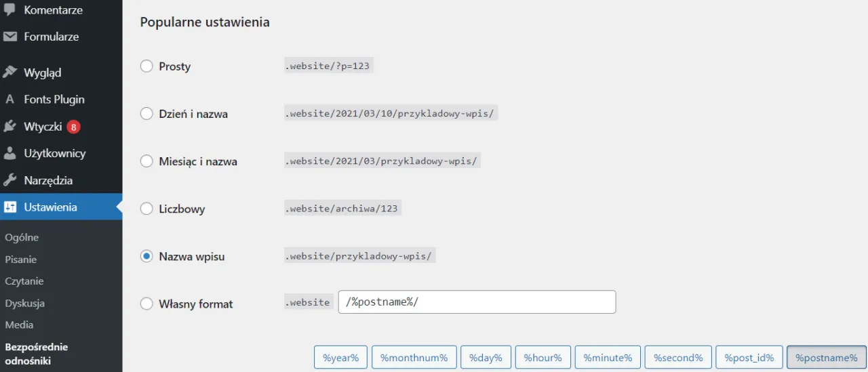Click the .website/2021/03/10/przykladowy-wpis/ example
This screenshot has width=868, height=372.
(x=391, y=113)
